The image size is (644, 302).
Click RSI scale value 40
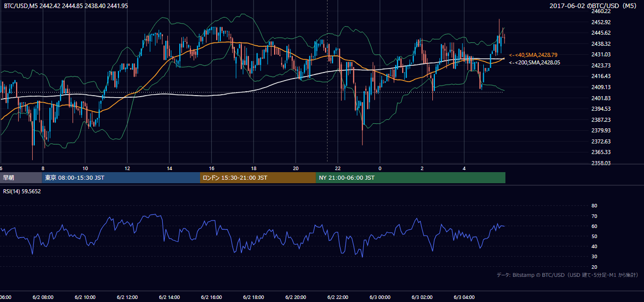point(594,247)
